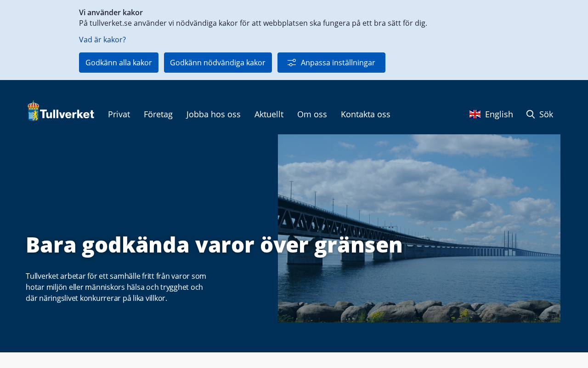
Task: Open the Anpassa inställningar cookie settings
Action: [331, 63]
